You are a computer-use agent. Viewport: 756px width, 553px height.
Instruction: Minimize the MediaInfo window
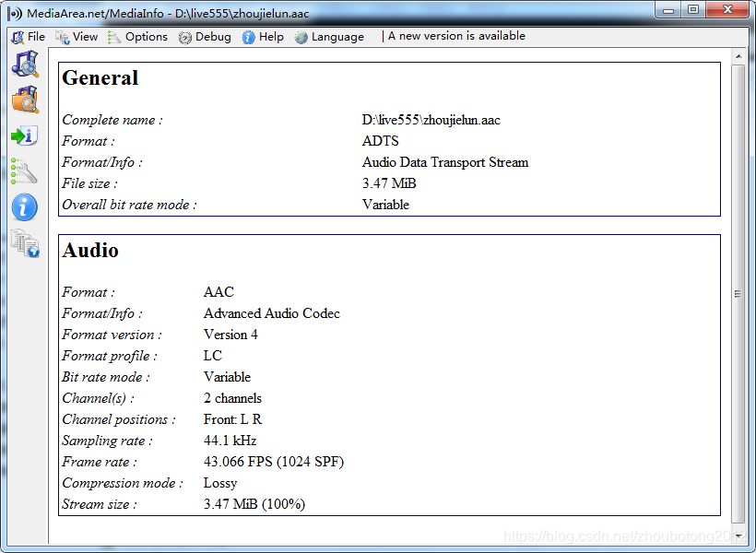[668, 10]
